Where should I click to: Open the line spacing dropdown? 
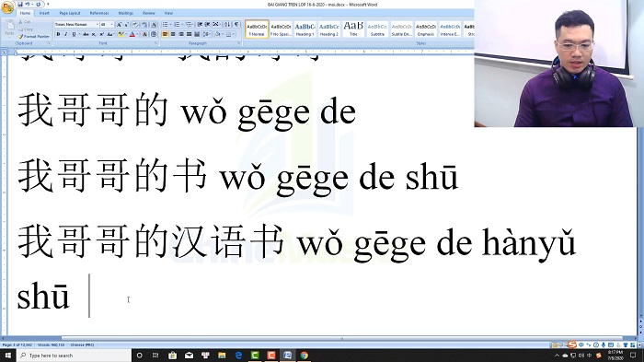pyautogui.click(x=207, y=34)
